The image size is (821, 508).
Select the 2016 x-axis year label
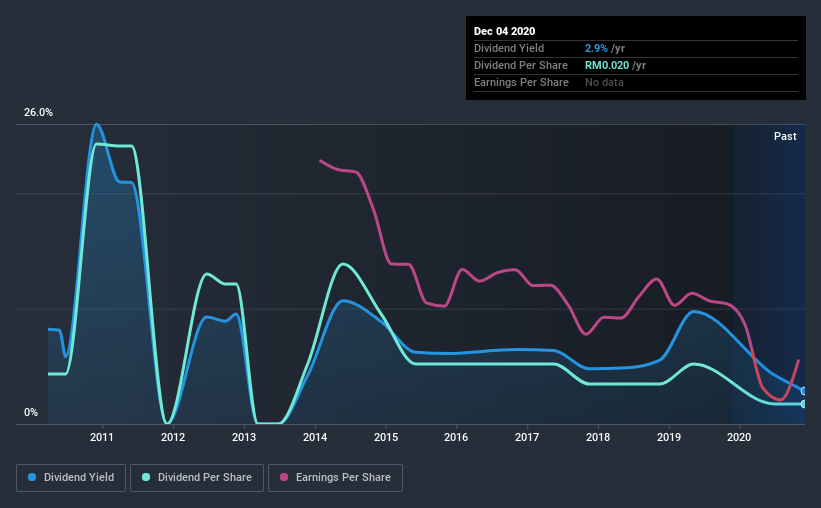click(456, 437)
